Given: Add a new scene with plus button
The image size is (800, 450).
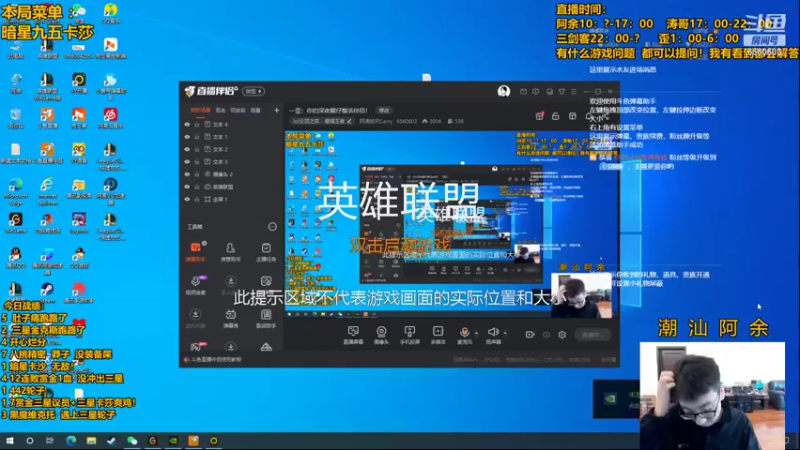Looking at the screenshot, I should click(277, 110).
